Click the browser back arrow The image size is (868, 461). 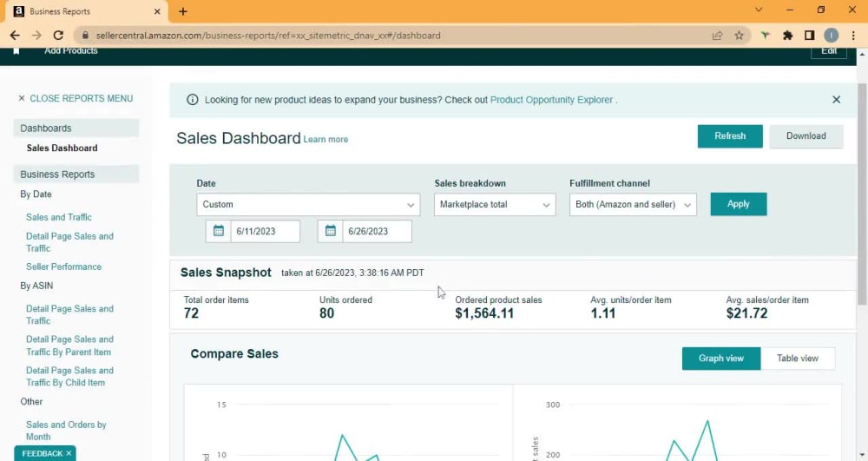[15, 36]
